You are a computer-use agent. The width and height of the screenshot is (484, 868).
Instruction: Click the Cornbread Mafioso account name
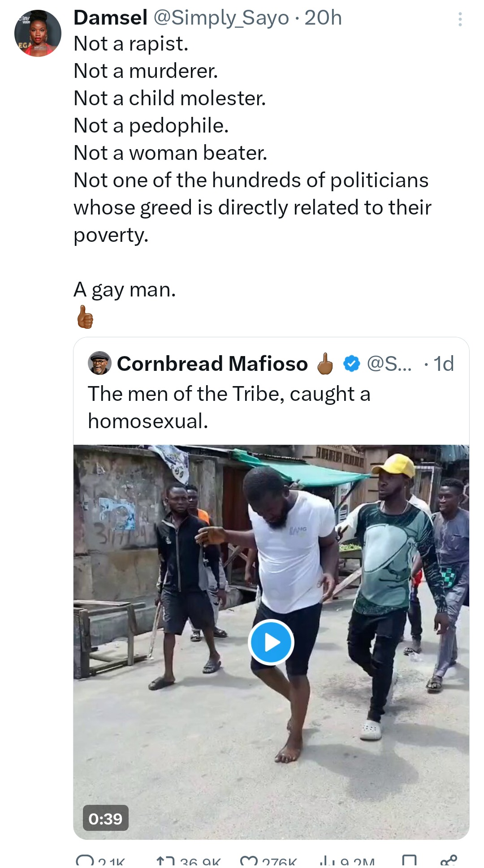pyautogui.click(x=212, y=364)
